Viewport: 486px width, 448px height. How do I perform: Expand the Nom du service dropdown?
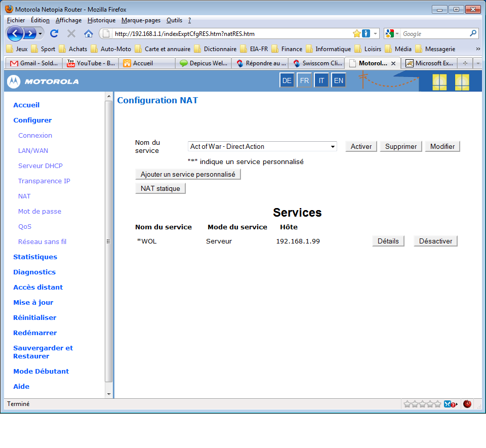point(333,147)
